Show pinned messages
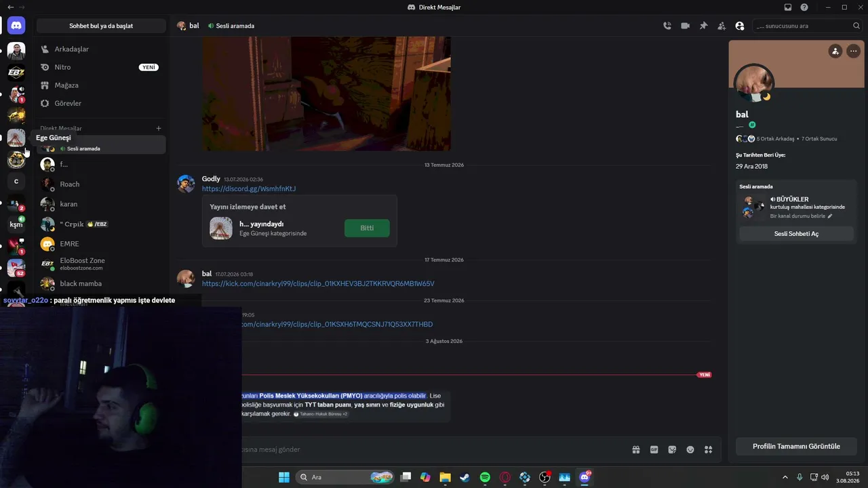Image resolution: width=868 pixels, height=488 pixels. 703,26
